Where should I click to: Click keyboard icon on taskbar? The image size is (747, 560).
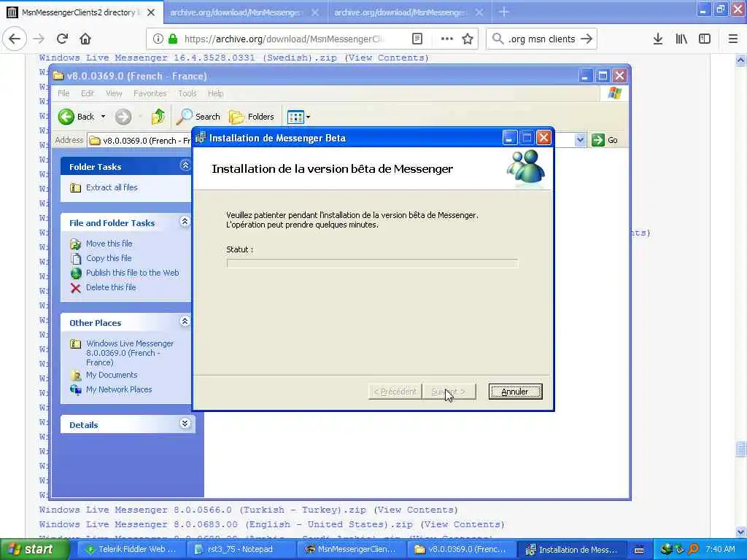pos(639,550)
